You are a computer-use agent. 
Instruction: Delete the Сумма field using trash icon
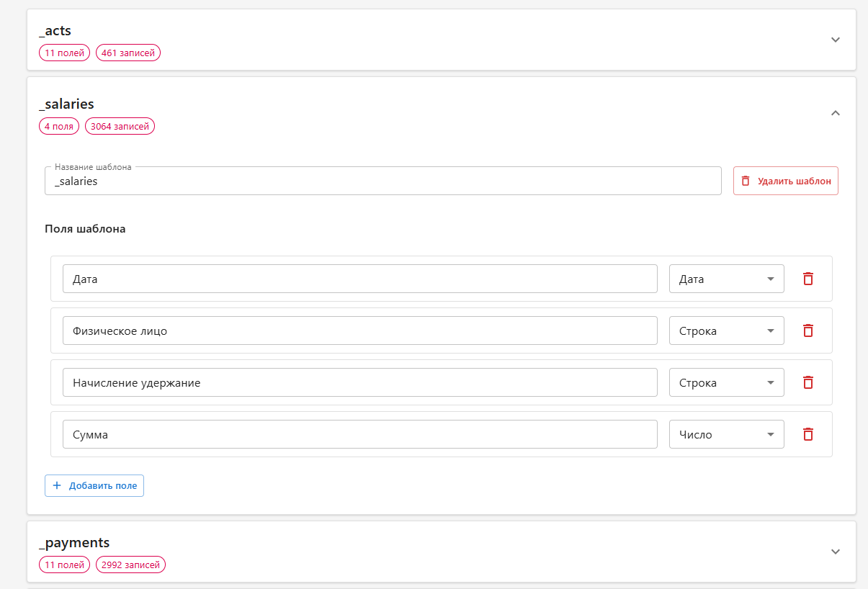pos(808,434)
